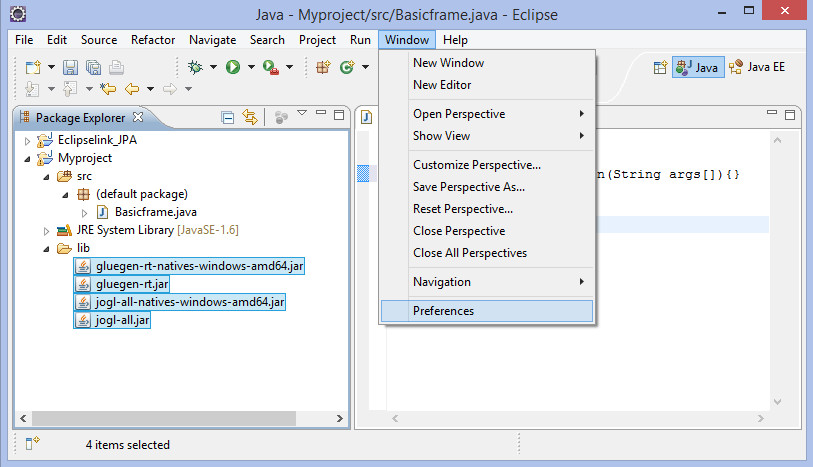The image size is (813, 467).
Task: Click the Save icon in toolbar
Action: coord(71,68)
